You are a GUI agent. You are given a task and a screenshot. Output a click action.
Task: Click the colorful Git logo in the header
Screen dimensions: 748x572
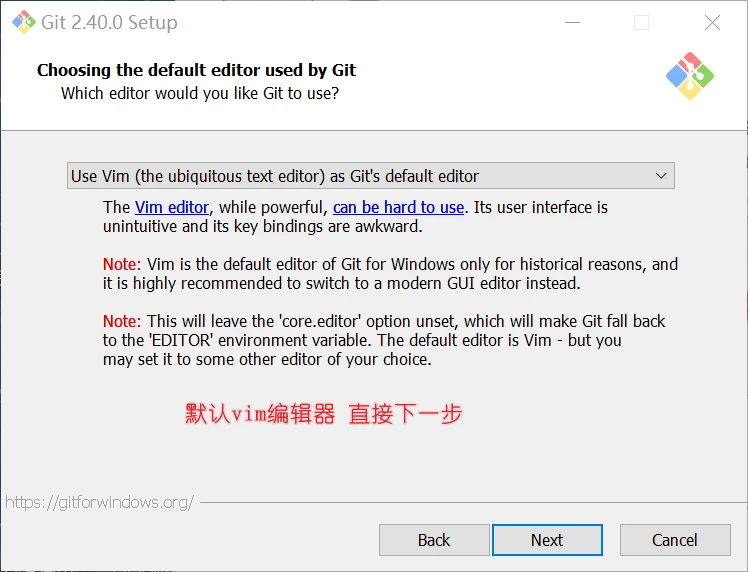pos(689,76)
